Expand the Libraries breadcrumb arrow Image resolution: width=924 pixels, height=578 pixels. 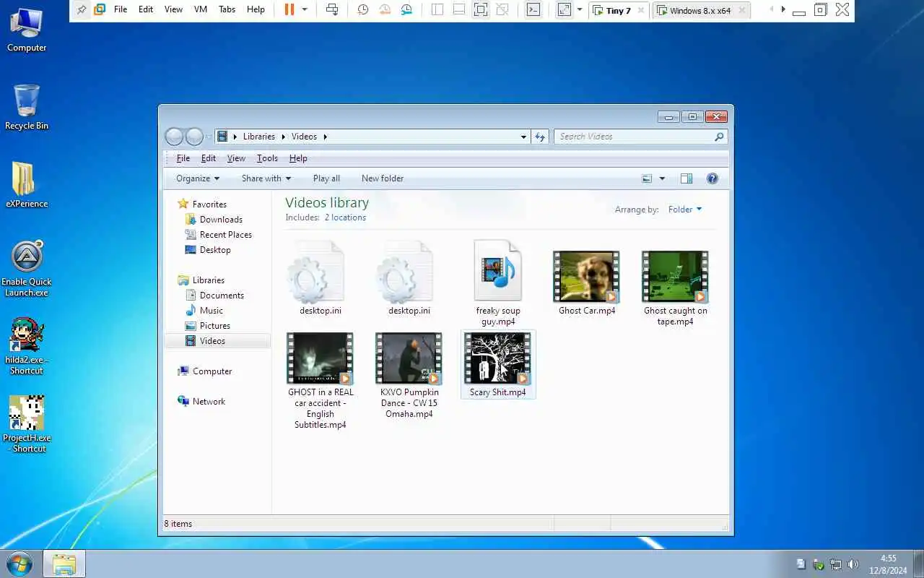tap(283, 137)
